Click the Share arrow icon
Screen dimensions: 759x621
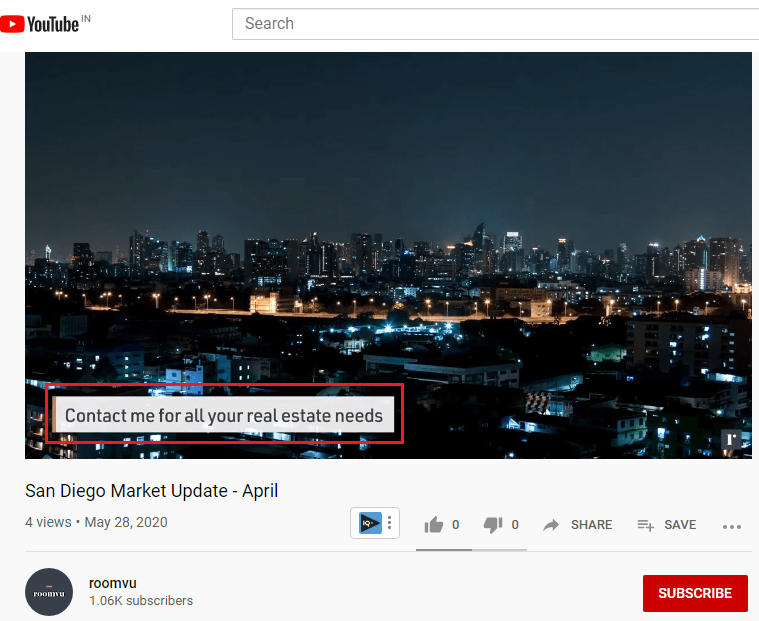point(551,525)
